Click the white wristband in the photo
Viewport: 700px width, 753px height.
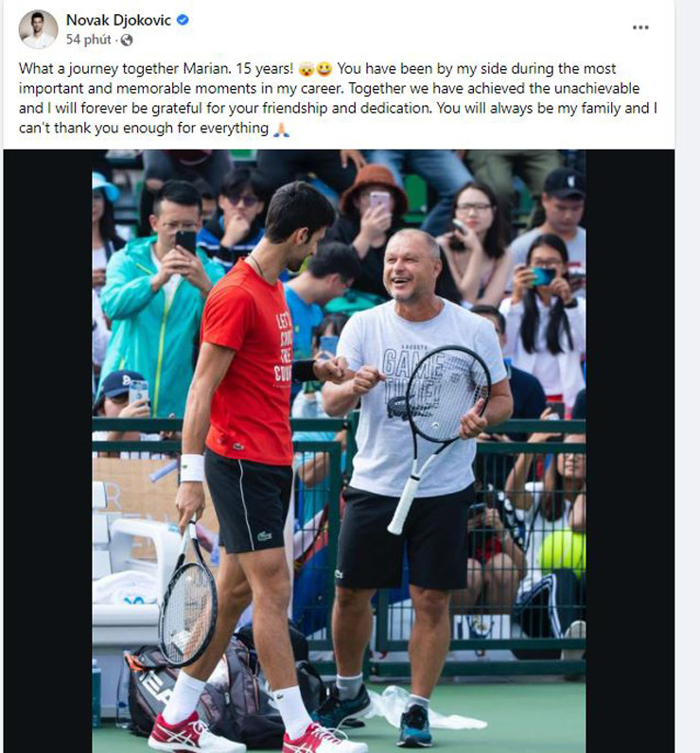pyautogui.click(x=192, y=467)
